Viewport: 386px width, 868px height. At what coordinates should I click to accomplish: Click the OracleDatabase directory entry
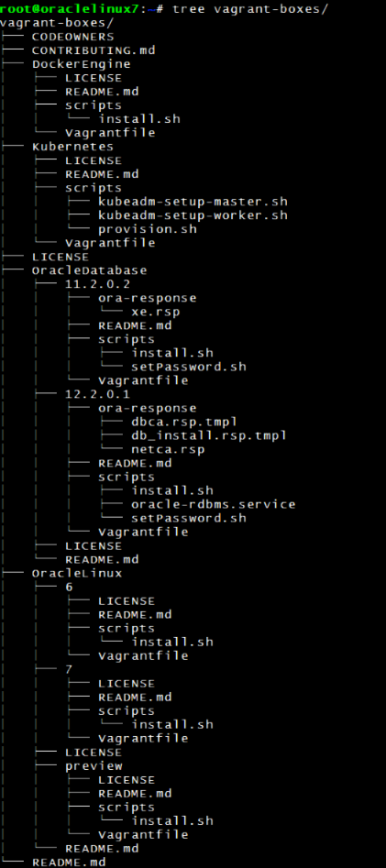[90, 270]
